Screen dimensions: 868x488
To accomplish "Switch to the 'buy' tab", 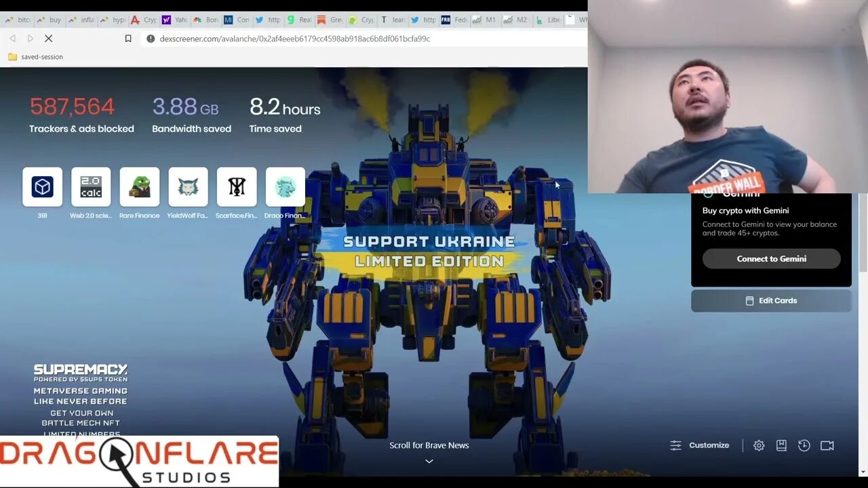I will (x=49, y=20).
